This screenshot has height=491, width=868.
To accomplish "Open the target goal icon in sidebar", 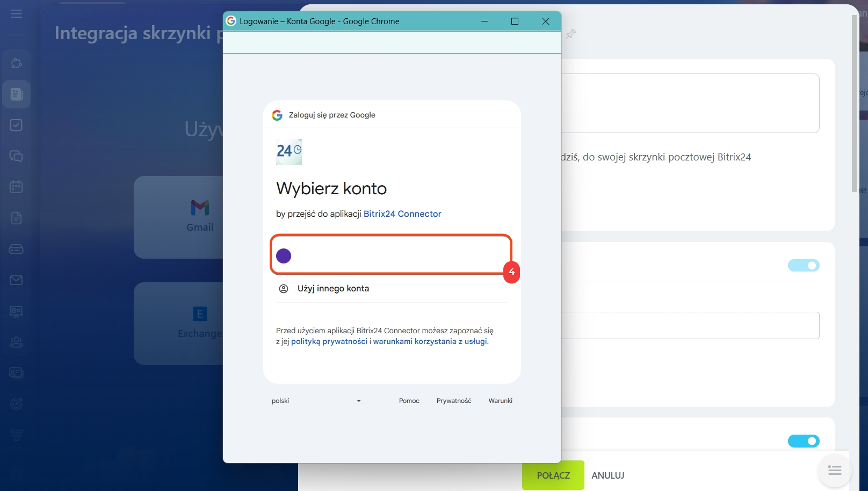I will tap(16, 404).
